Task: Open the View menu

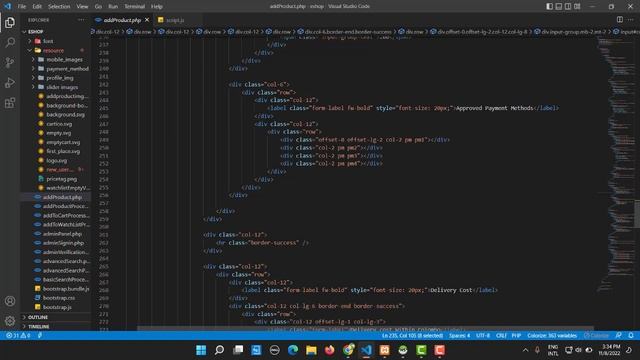Action: pyautogui.click(x=82, y=6)
